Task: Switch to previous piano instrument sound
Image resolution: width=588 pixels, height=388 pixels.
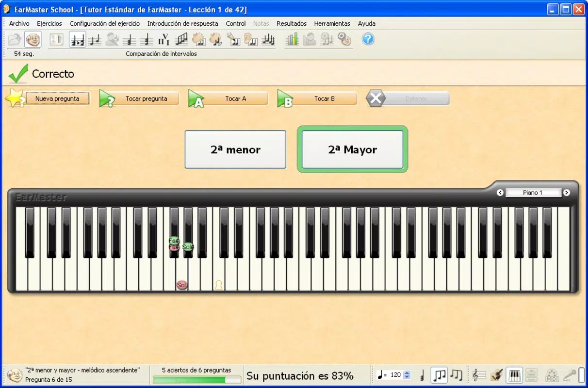Action: click(500, 193)
